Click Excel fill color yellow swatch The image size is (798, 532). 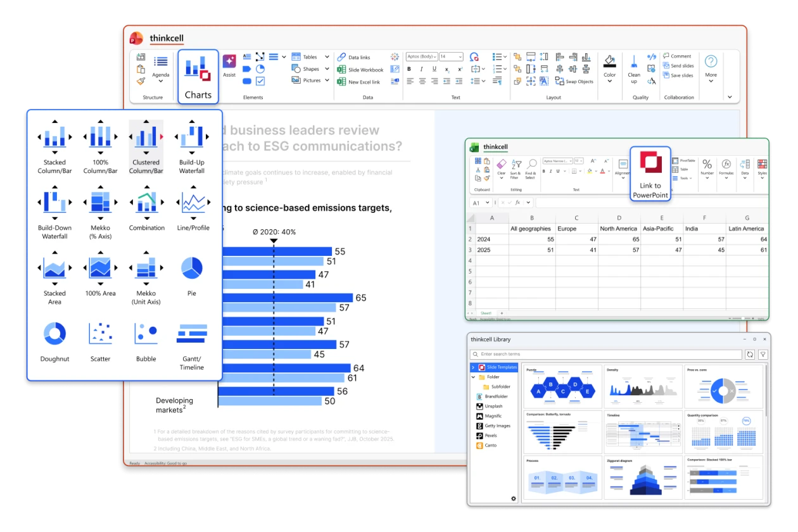click(x=588, y=171)
